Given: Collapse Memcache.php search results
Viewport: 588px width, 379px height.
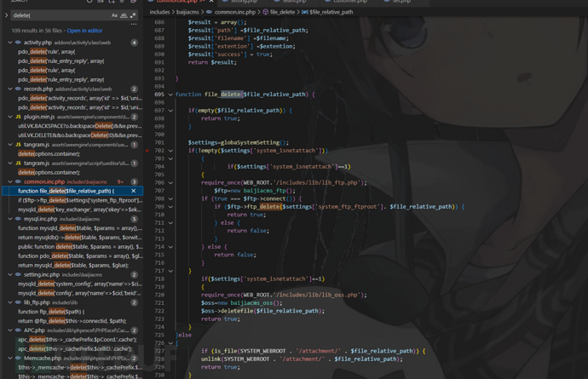Looking at the screenshot, I should pos(10,358).
